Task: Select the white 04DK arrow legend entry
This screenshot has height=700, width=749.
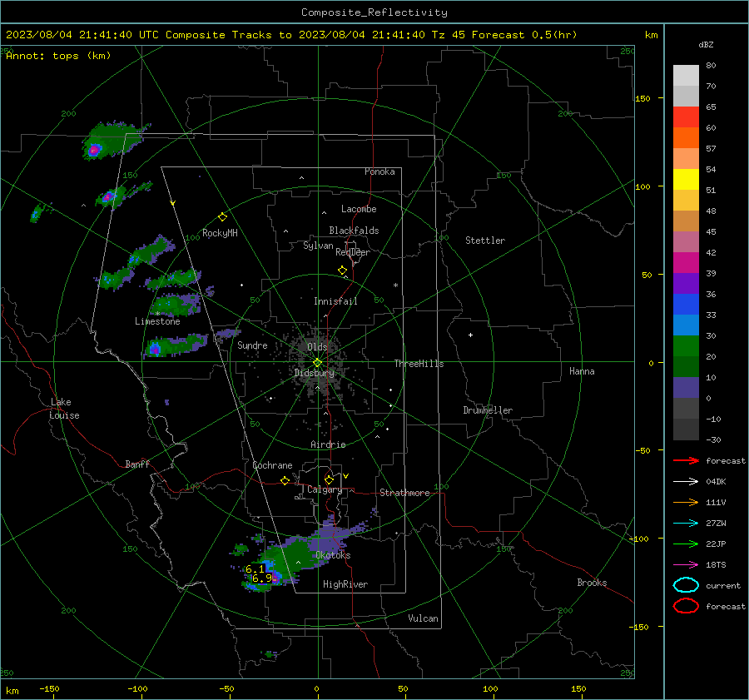Action: click(x=686, y=482)
